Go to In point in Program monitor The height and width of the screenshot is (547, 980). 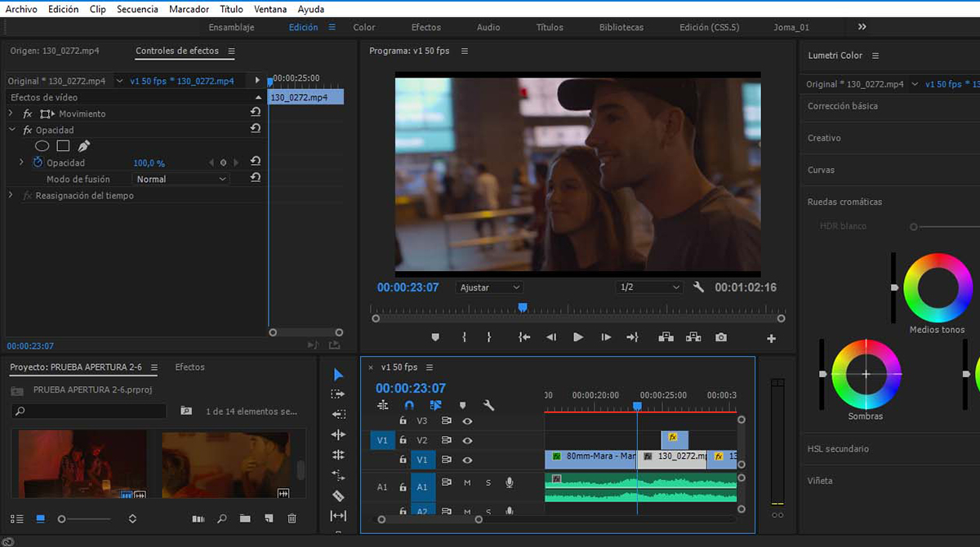[x=524, y=337]
